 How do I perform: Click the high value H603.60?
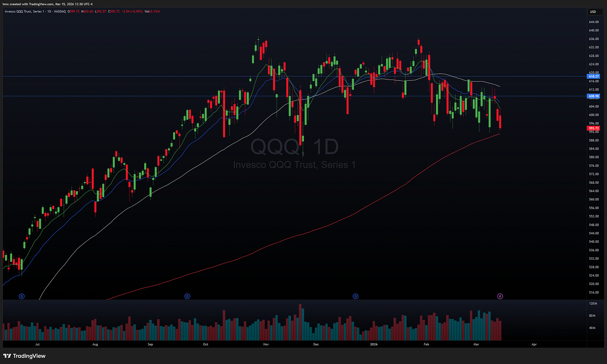click(87, 11)
